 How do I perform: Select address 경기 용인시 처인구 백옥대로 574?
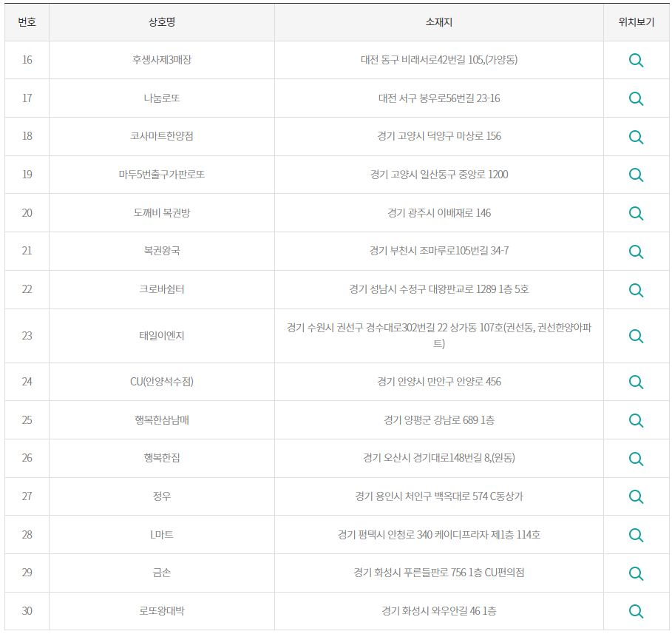[439, 496]
